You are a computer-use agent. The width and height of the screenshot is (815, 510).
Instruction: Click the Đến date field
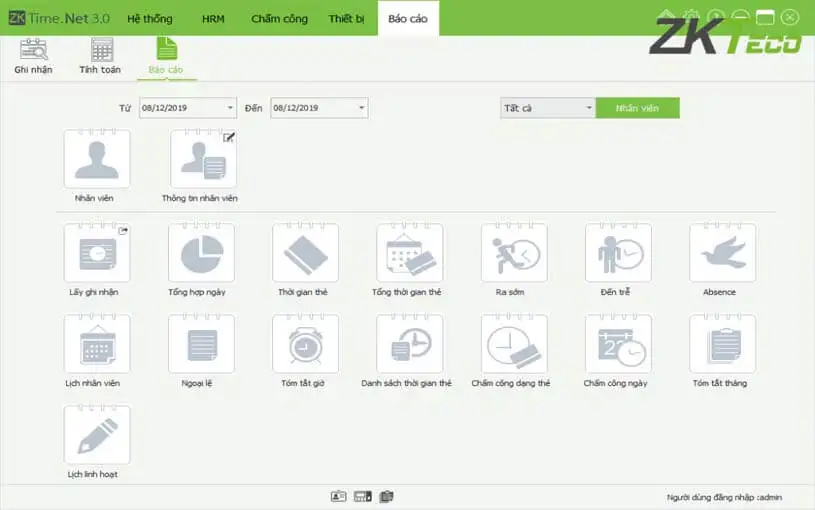(x=319, y=108)
